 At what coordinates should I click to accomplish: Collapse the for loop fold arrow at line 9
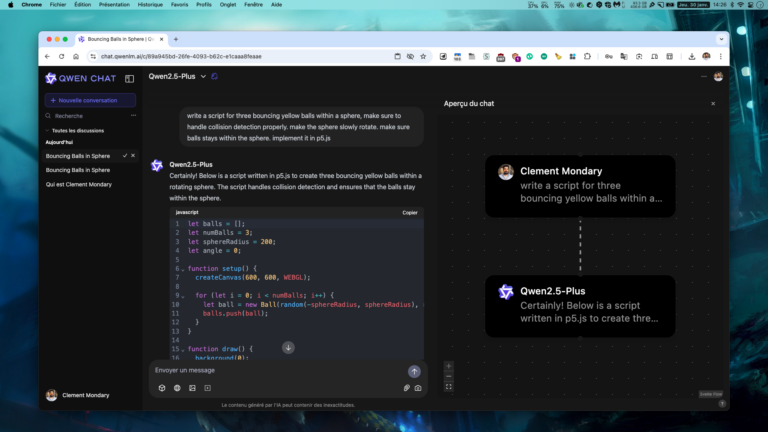[183, 296]
